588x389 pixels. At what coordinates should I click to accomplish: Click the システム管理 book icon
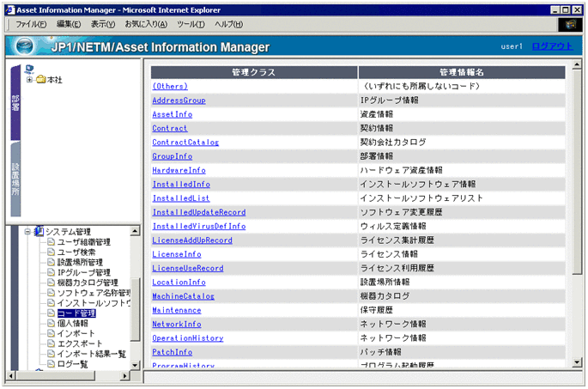click(39, 231)
